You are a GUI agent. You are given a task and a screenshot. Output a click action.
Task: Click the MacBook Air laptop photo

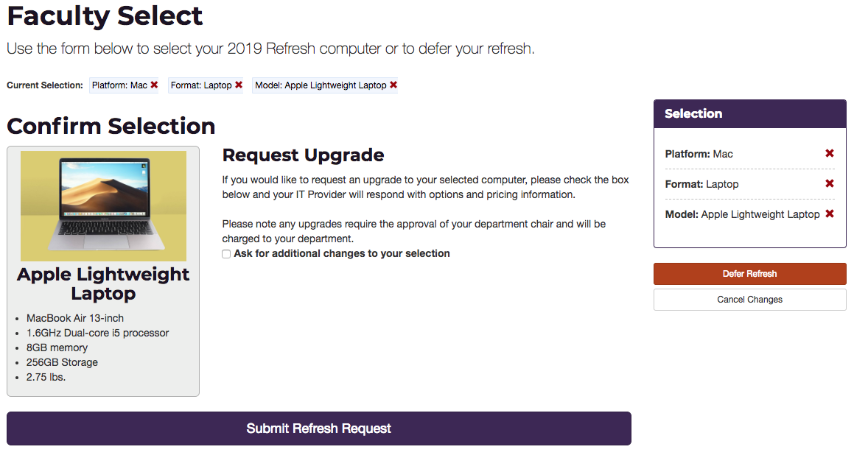tap(103, 205)
